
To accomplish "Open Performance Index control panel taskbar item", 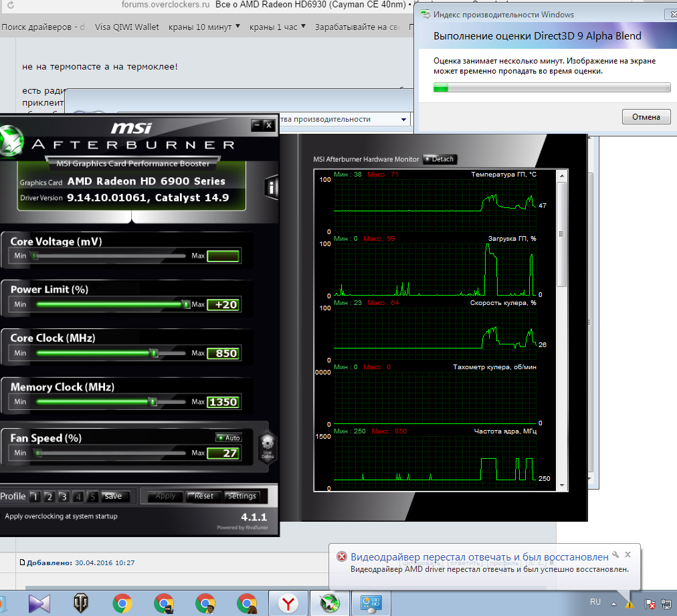I will click(371, 603).
